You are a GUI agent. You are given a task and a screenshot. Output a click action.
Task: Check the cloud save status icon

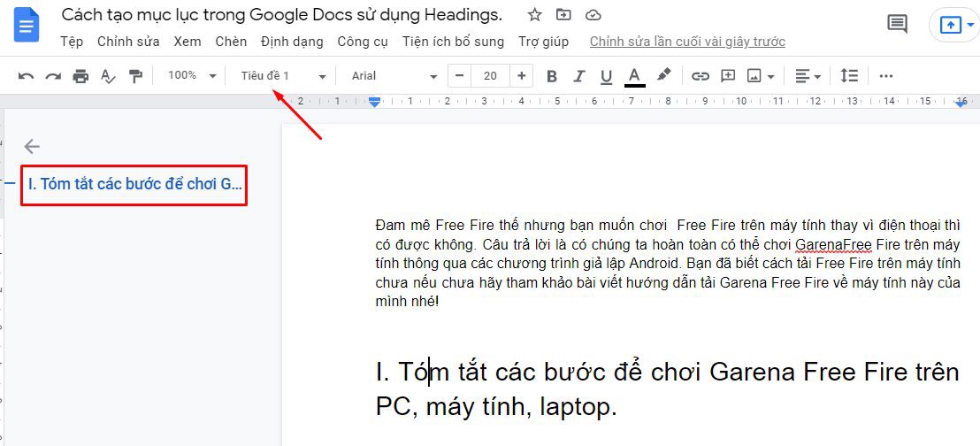coord(593,15)
